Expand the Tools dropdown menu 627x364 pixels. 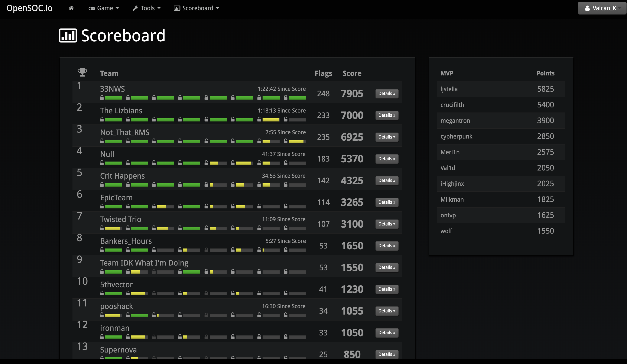[147, 8]
